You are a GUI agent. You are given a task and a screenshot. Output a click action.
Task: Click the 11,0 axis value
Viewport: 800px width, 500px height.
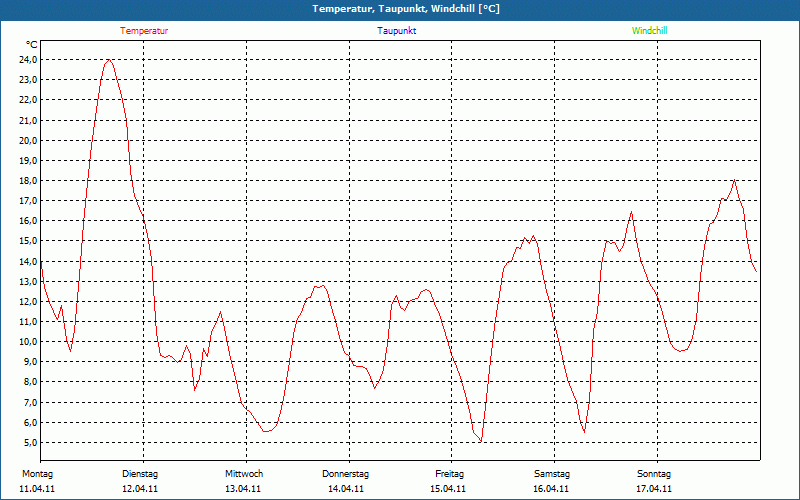pos(28,321)
